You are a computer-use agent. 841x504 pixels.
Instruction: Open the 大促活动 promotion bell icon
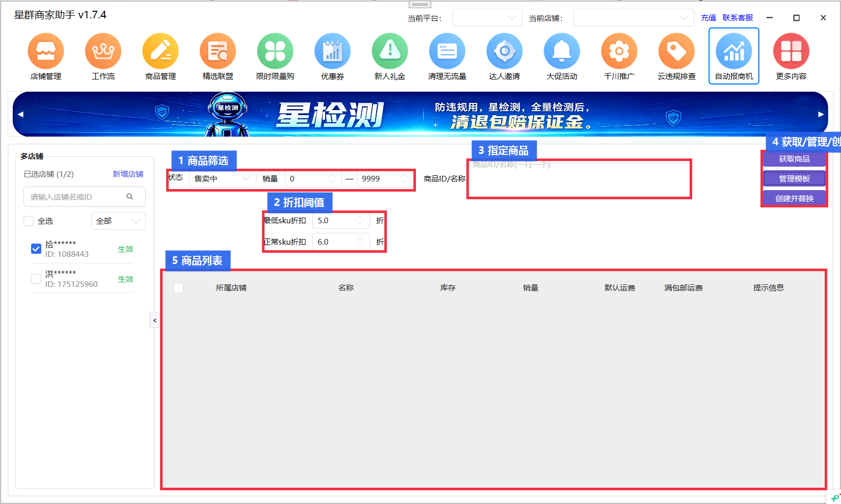pyautogui.click(x=562, y=51)
